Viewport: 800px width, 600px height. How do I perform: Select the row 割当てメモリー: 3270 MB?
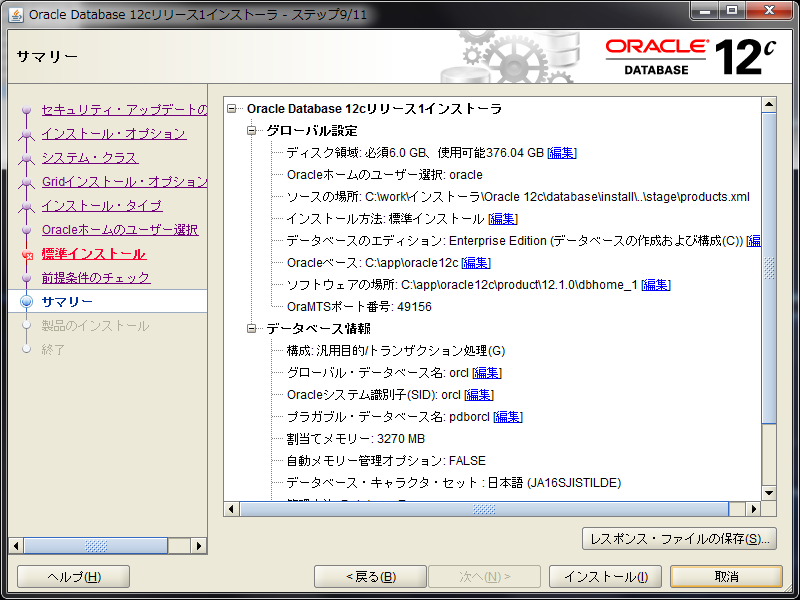[356, 439]
